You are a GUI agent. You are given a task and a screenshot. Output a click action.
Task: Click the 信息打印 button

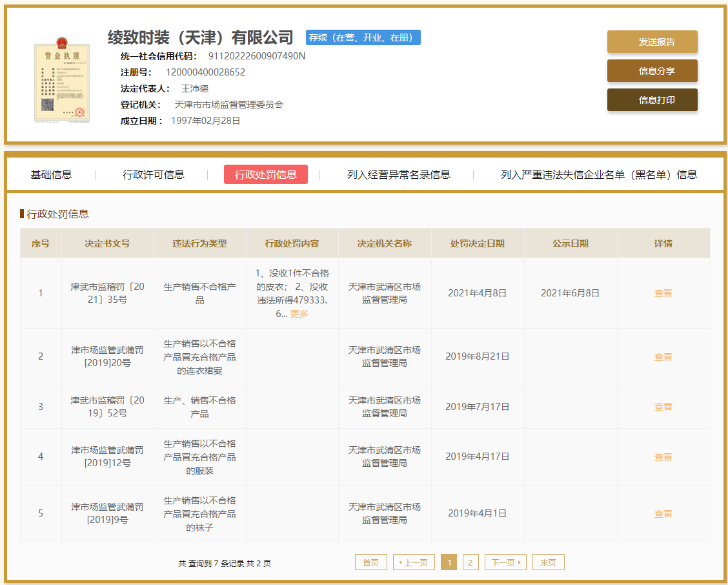(x=652, y=100)
